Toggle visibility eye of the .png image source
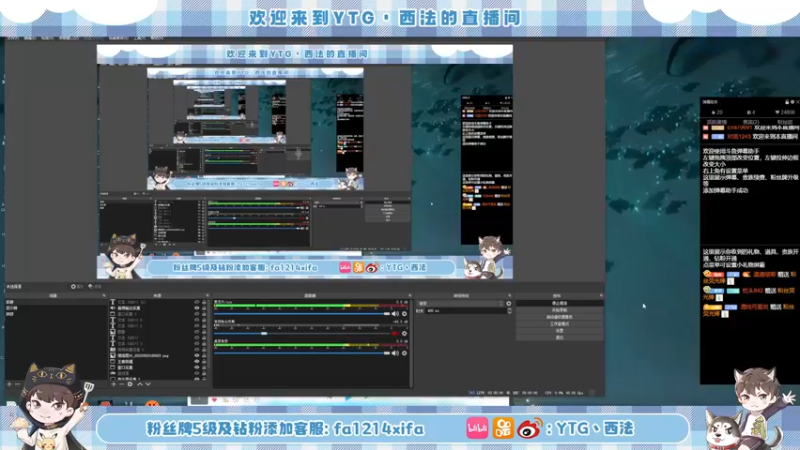The width and height of the screenshot is (800, 450). tap(196, 356)
